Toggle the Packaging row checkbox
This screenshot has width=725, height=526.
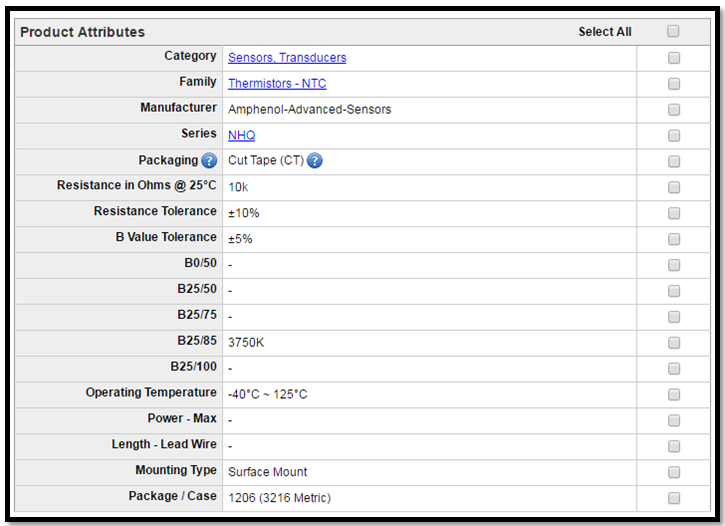tap(674, 161)
